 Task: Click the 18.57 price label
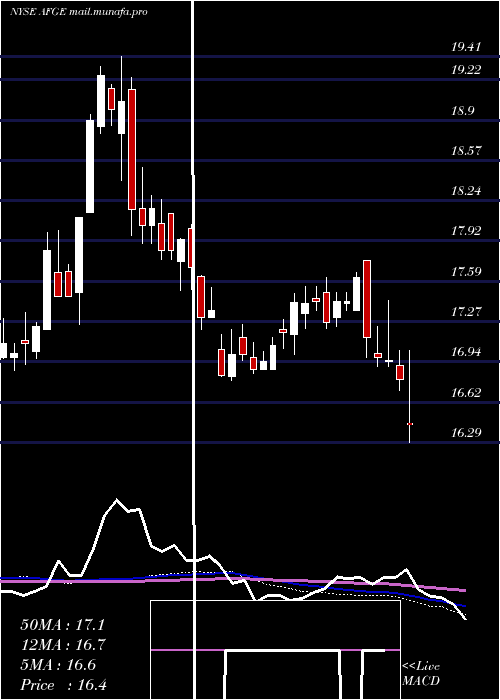point(466,150)
